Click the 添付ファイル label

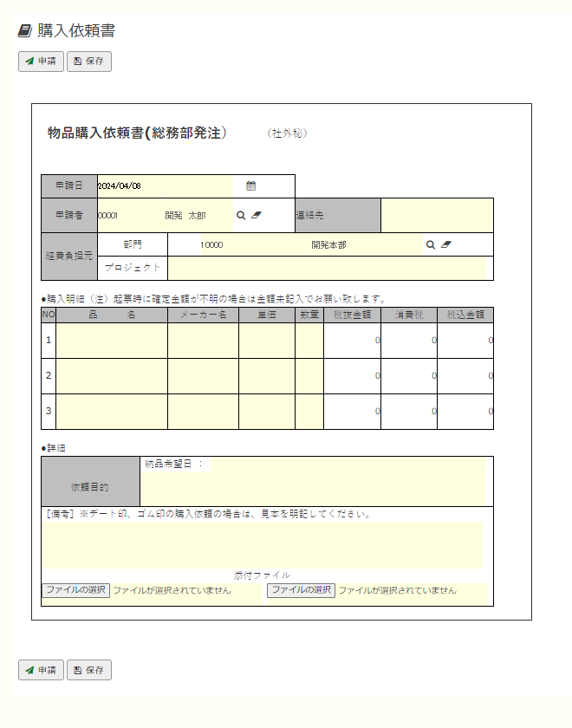coord(262,575)
